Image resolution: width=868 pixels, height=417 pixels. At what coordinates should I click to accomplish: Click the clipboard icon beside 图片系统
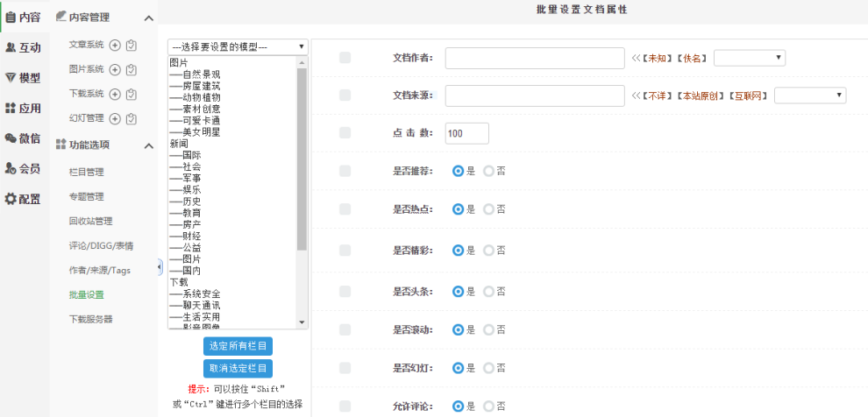tap(132, 69)
